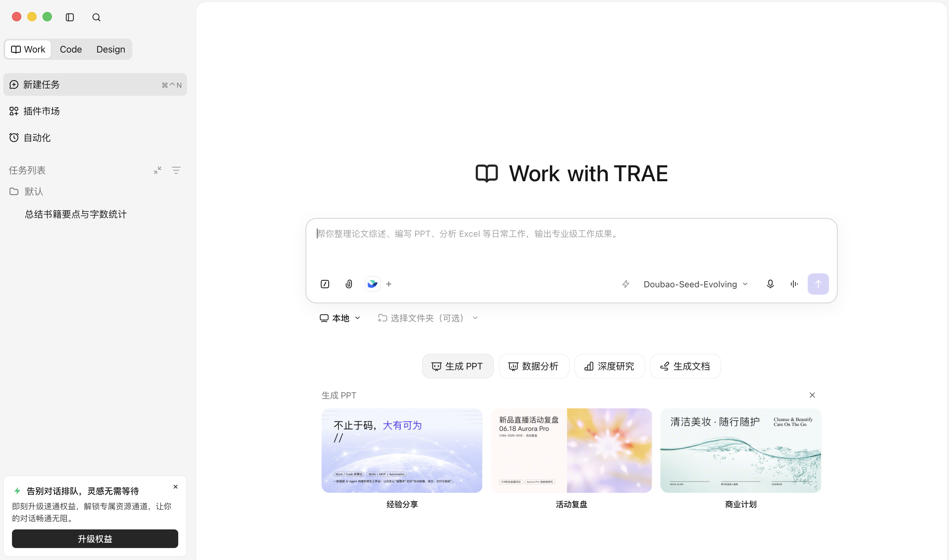Open the 活动复盘 template thumbnail
Image resolution: width=949 pixels, height=560 pixels.
(571, 451)
